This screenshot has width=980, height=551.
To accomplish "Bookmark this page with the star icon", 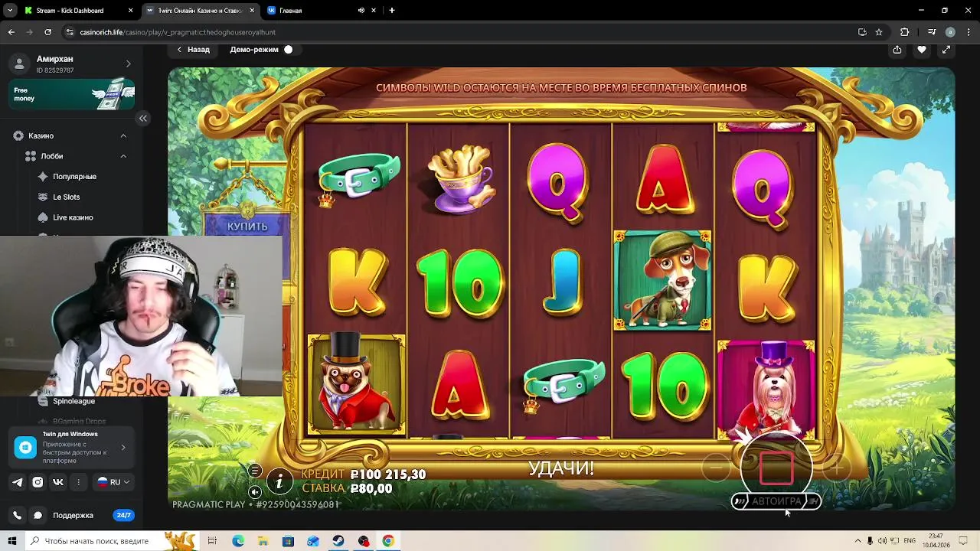I will coord(879,32).
